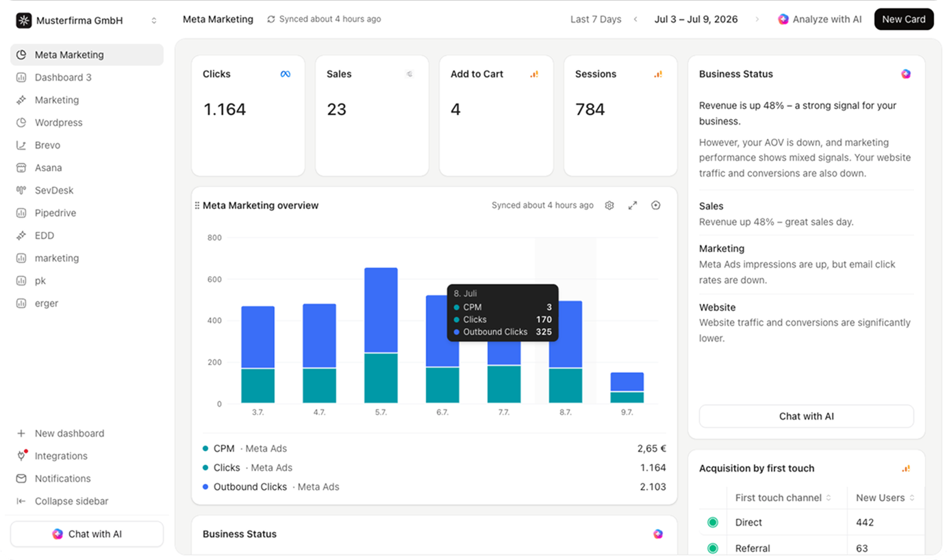Click the 442 New Users value
The image size is (947, 560).
pos(865,522)
